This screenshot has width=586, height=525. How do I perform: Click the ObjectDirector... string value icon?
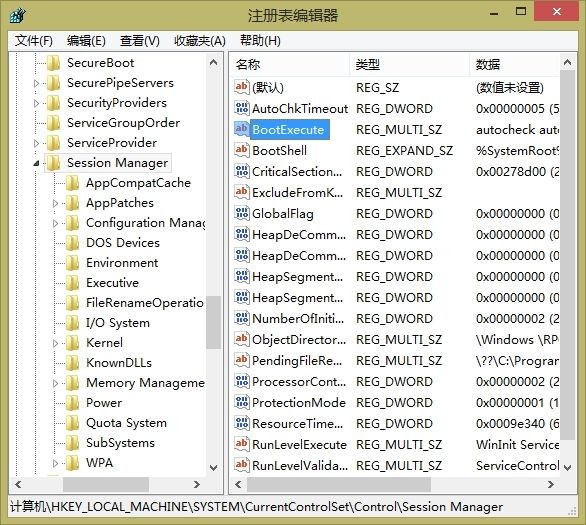[x=241, y=339]
